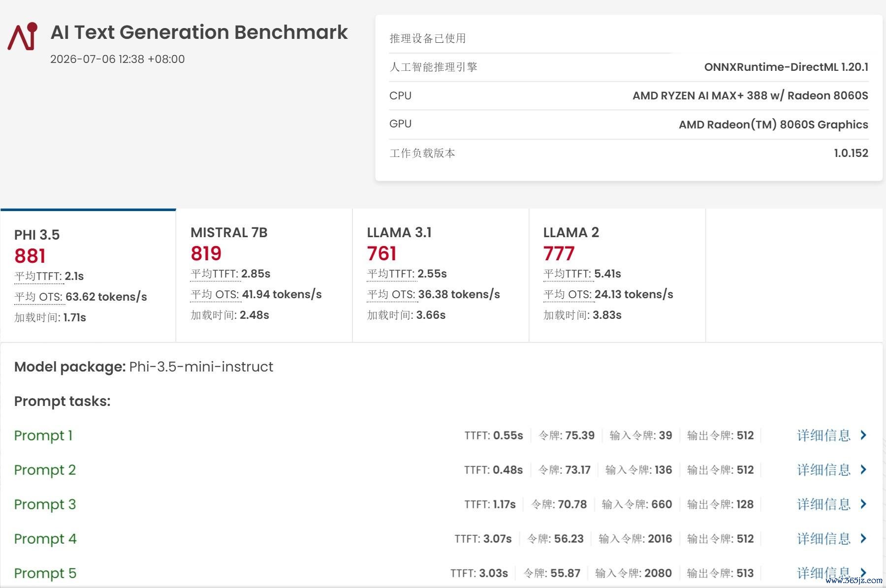Screen dimensions: 886x588
Task: Select the ONNXRuntime-DirectML 1.20.1 value
Action: 786,67
